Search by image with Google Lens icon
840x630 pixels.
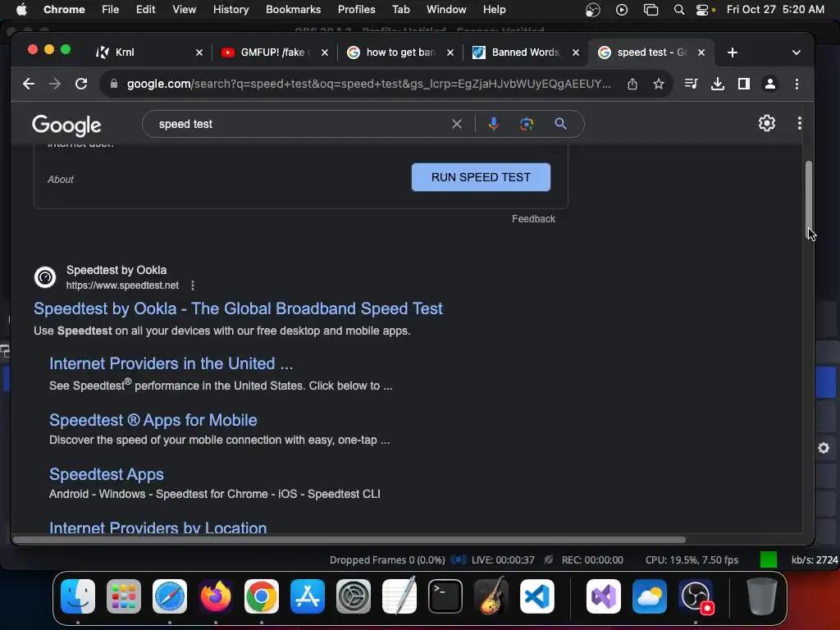pyautogui.click(x=527, y=124)
